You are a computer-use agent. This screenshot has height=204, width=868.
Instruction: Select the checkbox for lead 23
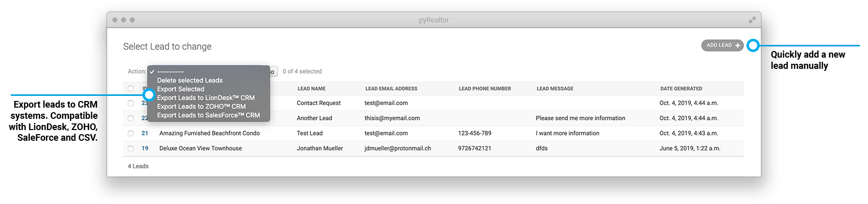131,103
